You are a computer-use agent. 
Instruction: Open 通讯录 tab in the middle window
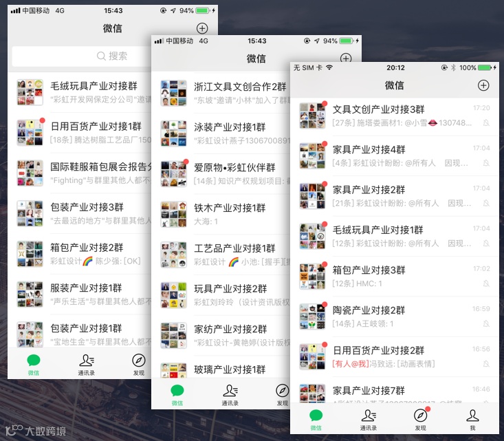pyautogui.click(x=230, y=395)
